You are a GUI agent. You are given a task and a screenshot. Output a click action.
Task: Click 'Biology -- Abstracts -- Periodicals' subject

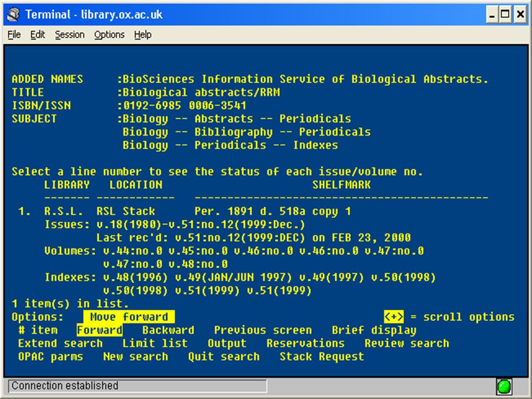tap(237, 119)
